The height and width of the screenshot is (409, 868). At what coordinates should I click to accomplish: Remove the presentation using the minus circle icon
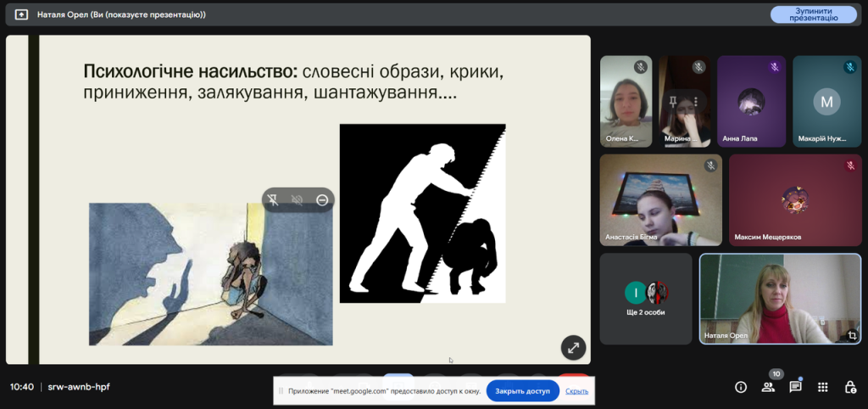click(x=322, y=199)
